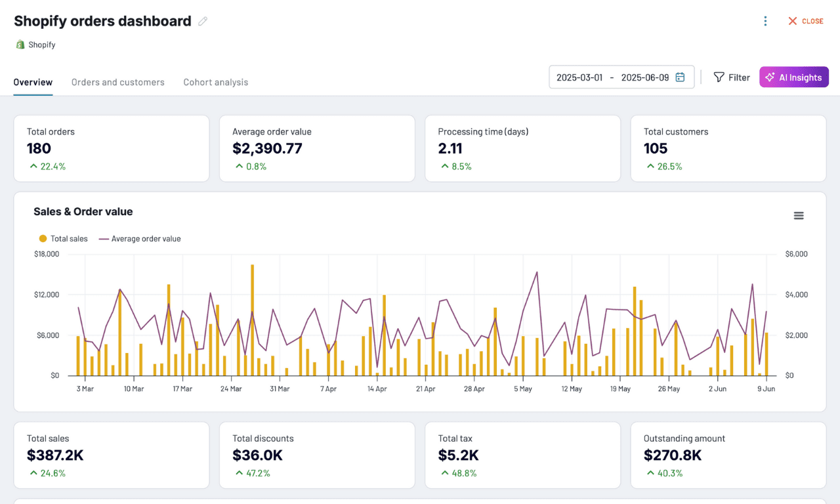Click the Shopify source label
840x504 pixels.
click(x=42, y=45)
